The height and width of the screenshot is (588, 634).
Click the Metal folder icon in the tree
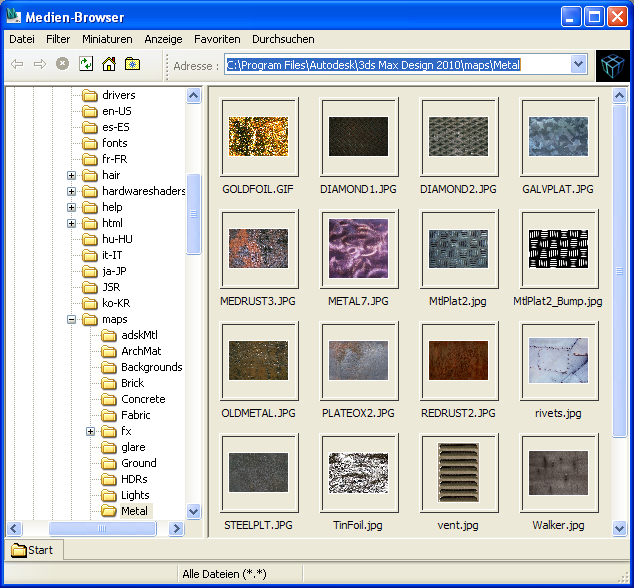[x=109, y=511]
